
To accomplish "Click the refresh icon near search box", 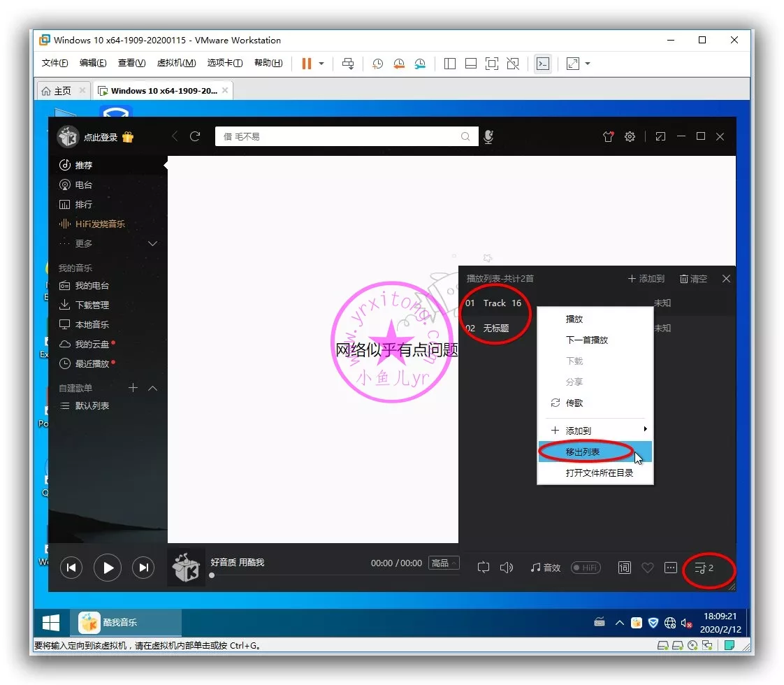I will click(x=195, y=137).
